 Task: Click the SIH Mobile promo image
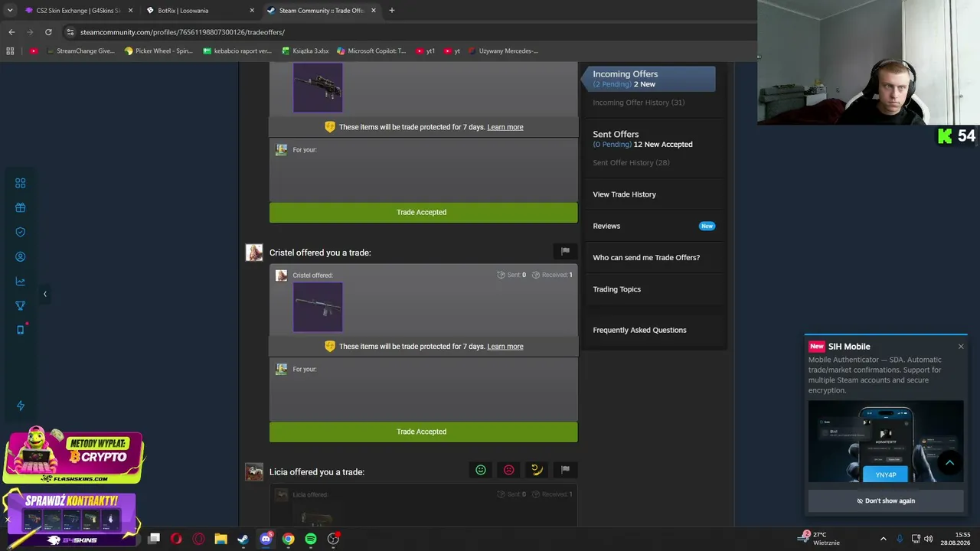tap(886, 442)
